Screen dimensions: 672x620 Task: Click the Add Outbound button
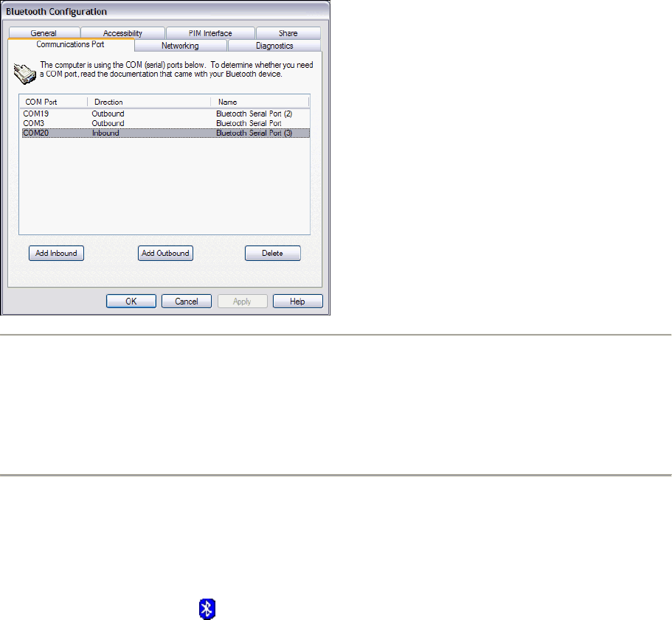click(165, 253)
